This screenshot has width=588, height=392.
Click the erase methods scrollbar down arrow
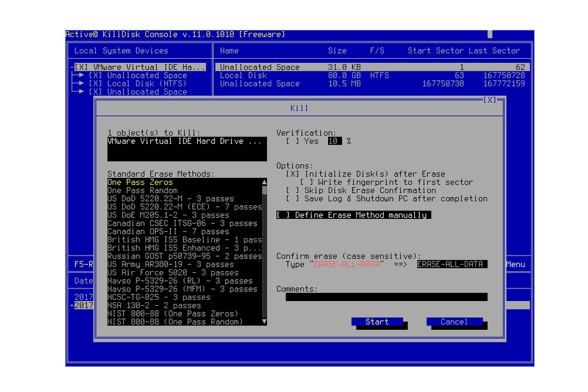[x=265, y=322]
